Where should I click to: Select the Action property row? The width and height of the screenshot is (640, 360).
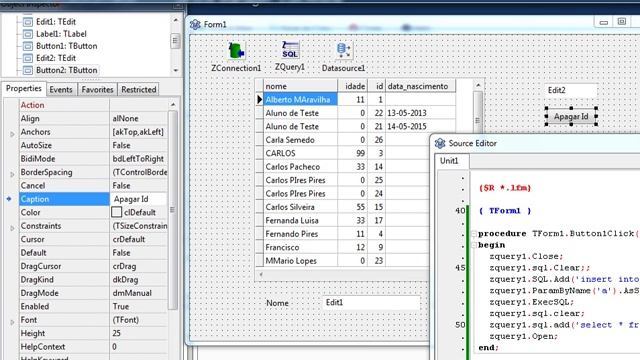click(93, 105)
